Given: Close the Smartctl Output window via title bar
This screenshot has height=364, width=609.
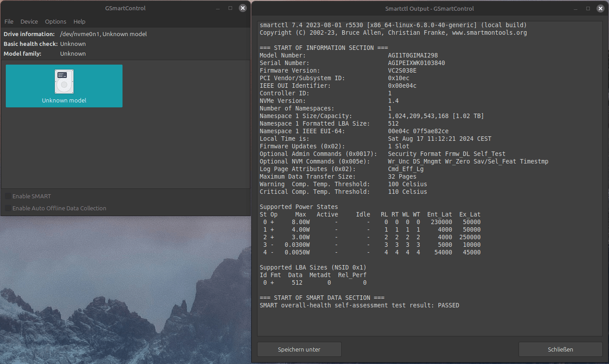Looking at the screenshot, I should 600,8.
